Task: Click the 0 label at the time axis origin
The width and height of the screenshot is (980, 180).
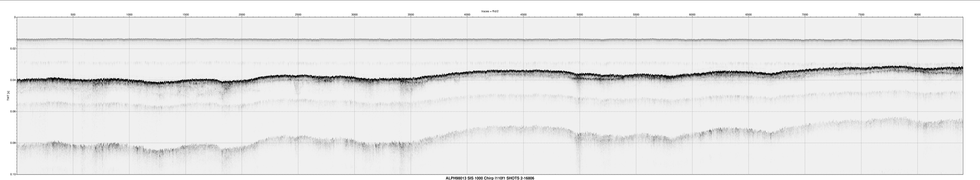Action: pos(15,18)
